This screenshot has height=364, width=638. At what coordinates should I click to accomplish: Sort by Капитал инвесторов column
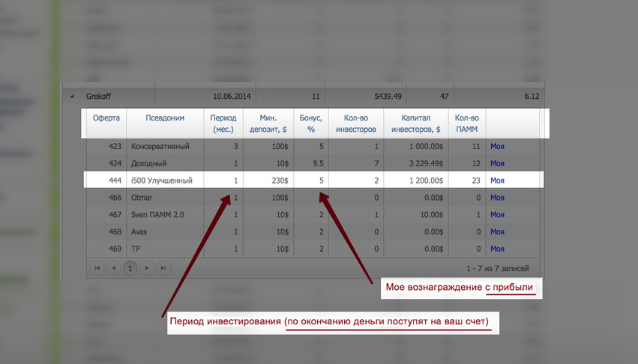click(415, 123)
